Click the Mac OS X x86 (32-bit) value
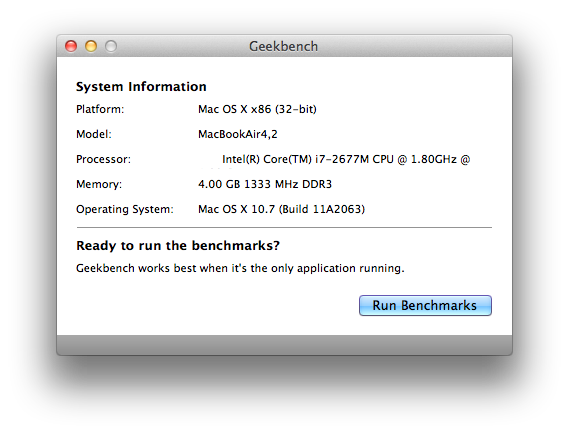This screenshot has height=434, width=569. [257, 109]
